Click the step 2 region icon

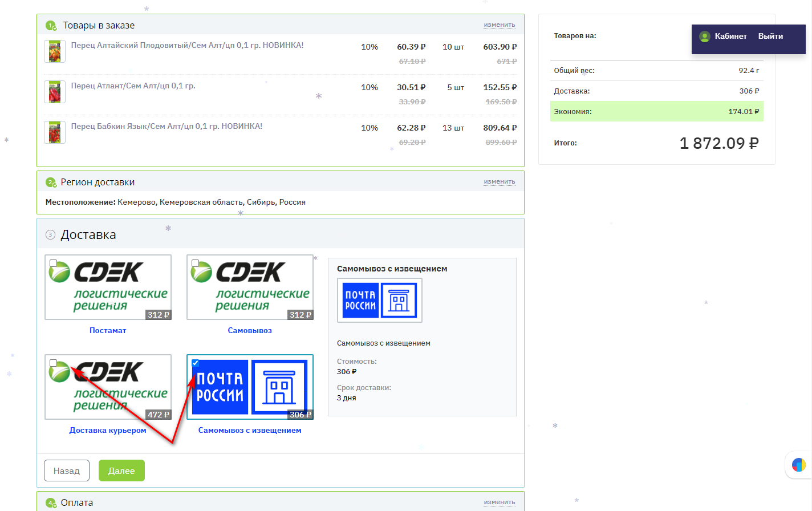click(x=51, y=182)
